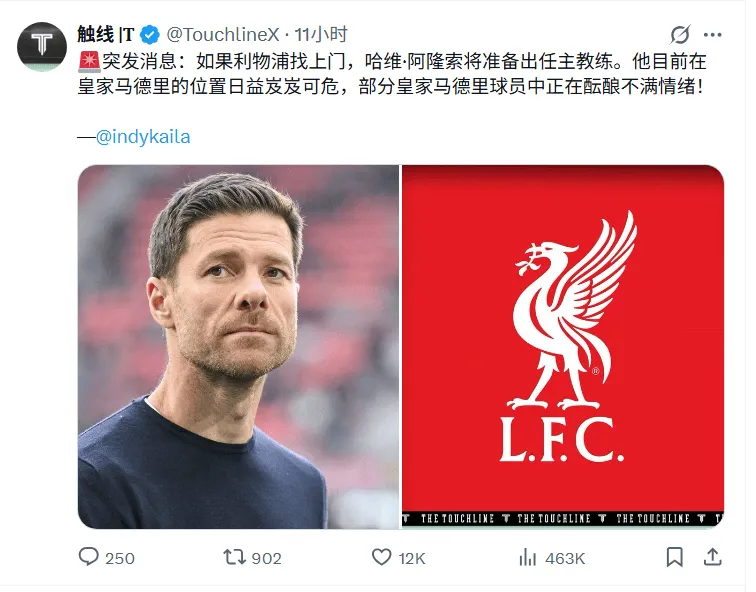The width and height of the screenshot is (756, 592).
Task: Click the 250 replies count
Action: [x=120, y=558]
